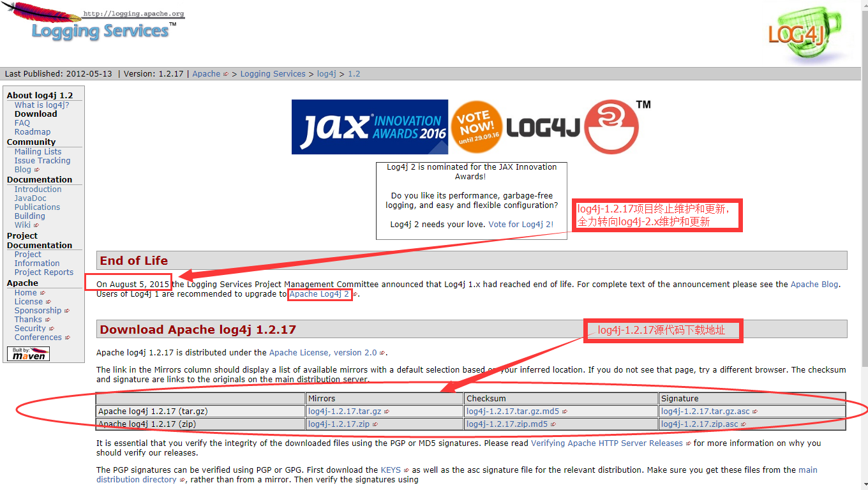Viewport: 868px width, 490px height.
Task: Open Issue Tracking in the sidebar
Action: (43, 161)
